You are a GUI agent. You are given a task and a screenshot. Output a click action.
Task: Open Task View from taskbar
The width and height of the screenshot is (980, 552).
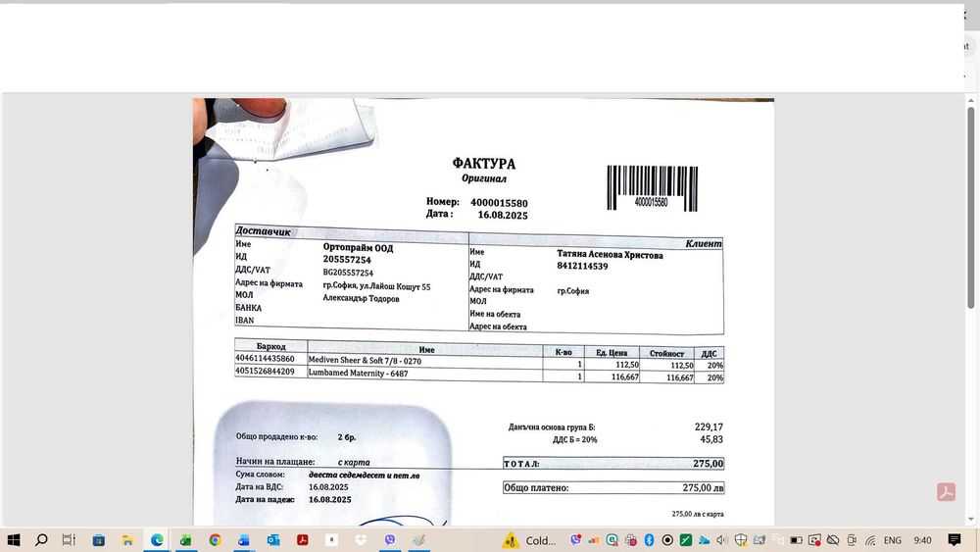tap(69, 540)
